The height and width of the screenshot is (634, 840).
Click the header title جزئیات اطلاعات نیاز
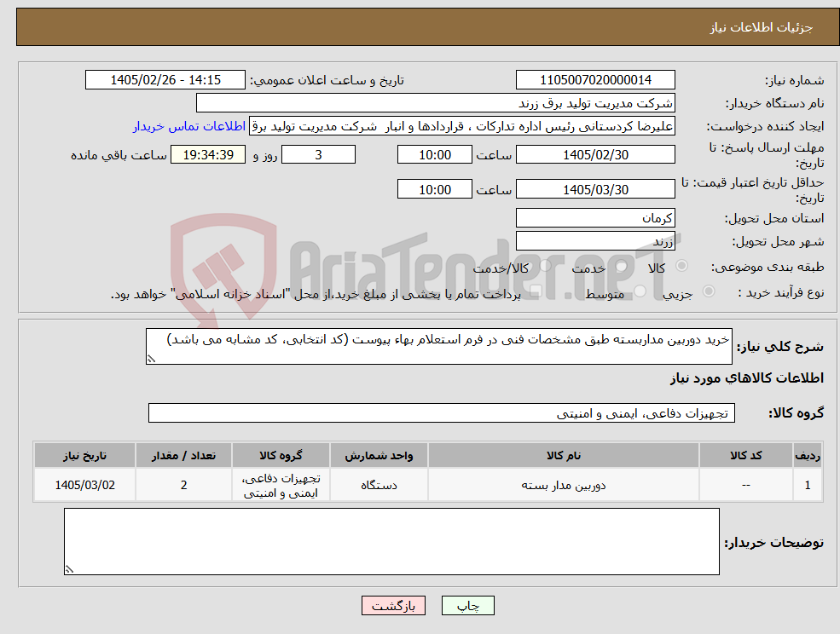coord(762,27)
